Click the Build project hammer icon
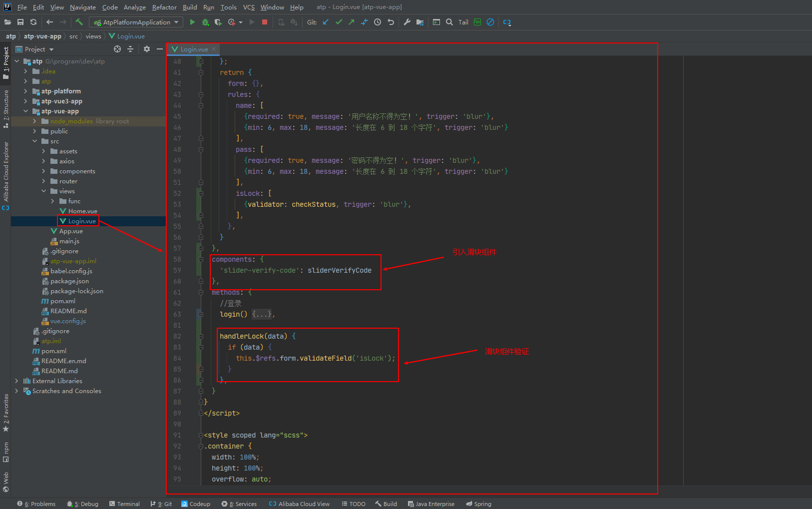The image size is (812, 509). (79, 22)
